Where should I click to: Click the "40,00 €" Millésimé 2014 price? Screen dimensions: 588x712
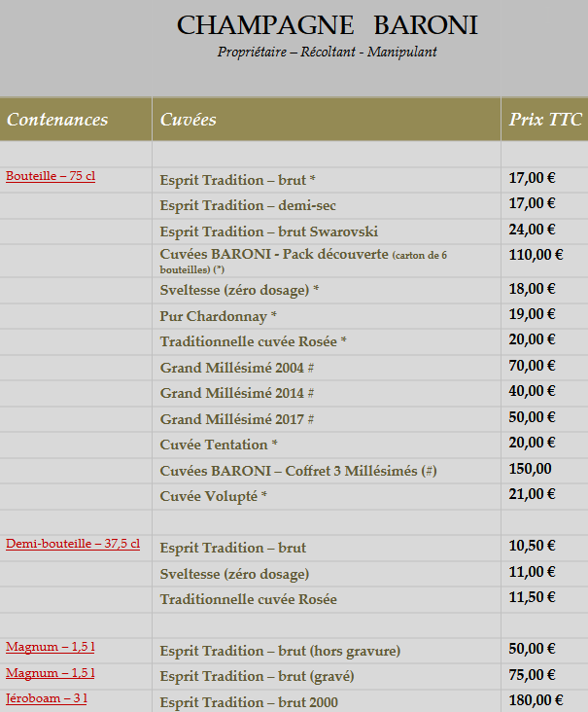click(x=532, y=391)
